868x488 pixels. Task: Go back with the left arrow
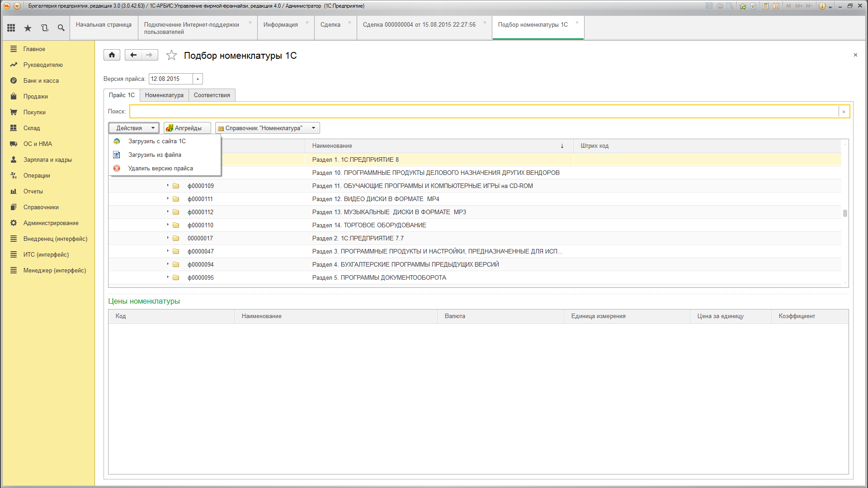point(133,55)
